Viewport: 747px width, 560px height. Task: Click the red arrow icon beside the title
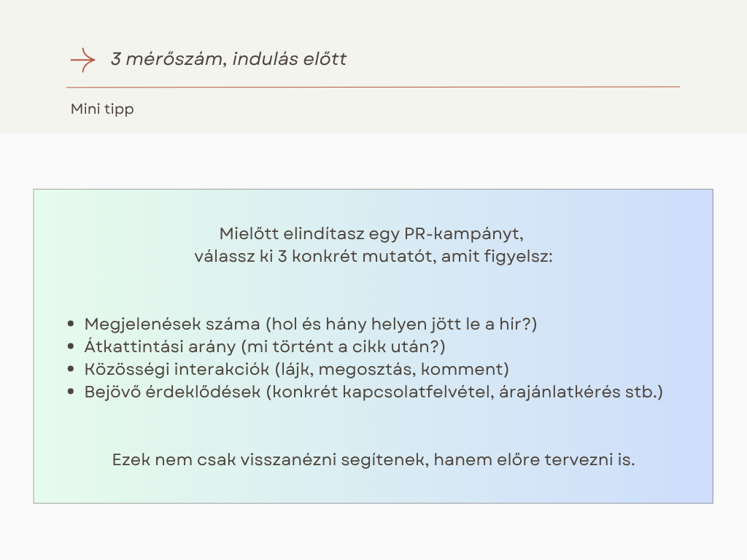pyautogui.click(x=82, y=60)
